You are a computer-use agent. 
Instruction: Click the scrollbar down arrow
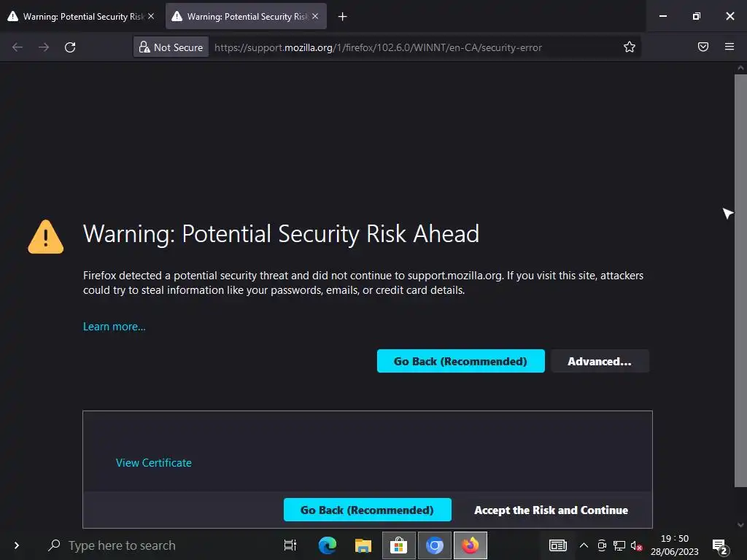[740, 525]
